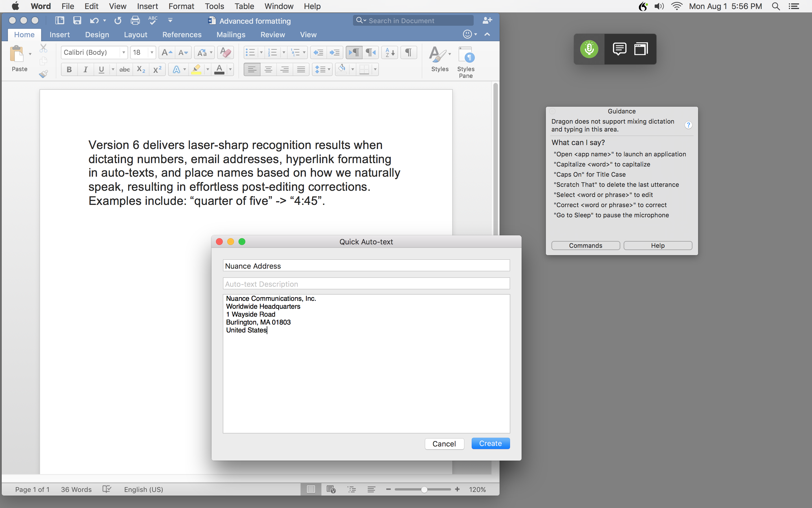Click the Web Layout view icon
Image resolution: width=812 pixels, height=508 pixels.
[x=331, y=490]
